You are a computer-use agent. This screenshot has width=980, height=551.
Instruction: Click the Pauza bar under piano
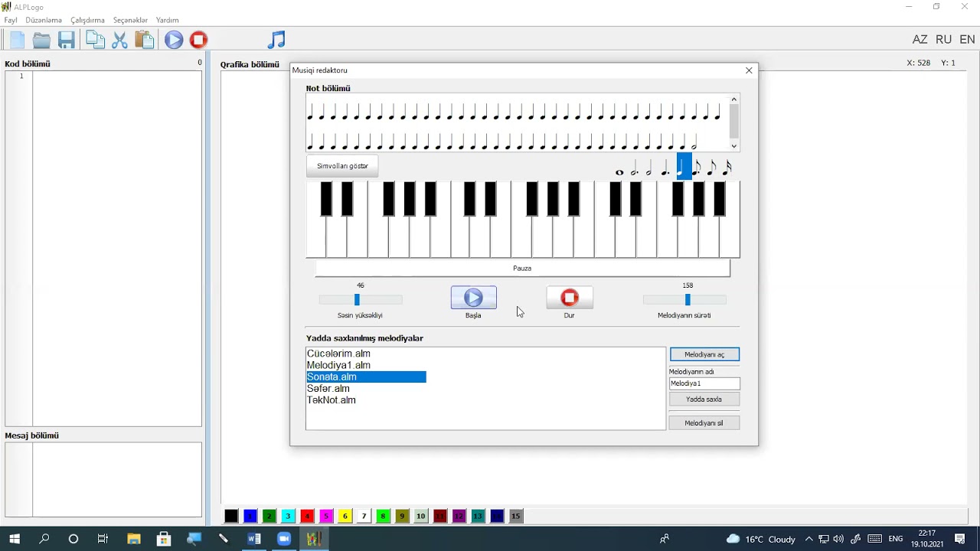tap(522, 268)
